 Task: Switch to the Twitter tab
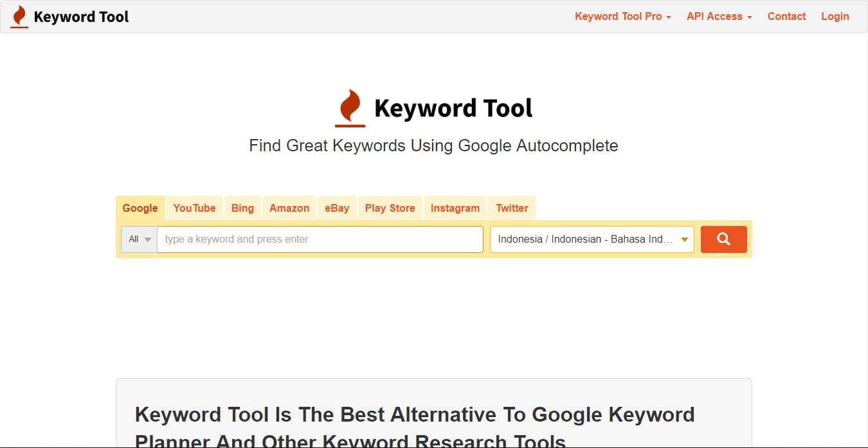512,208
